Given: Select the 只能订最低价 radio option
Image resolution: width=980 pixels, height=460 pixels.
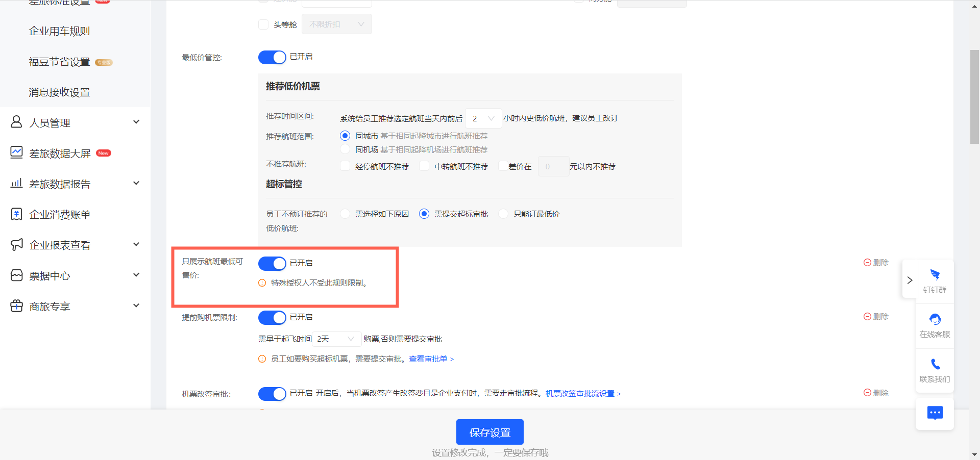Looking at the screenshot, I should coord(503,214).
